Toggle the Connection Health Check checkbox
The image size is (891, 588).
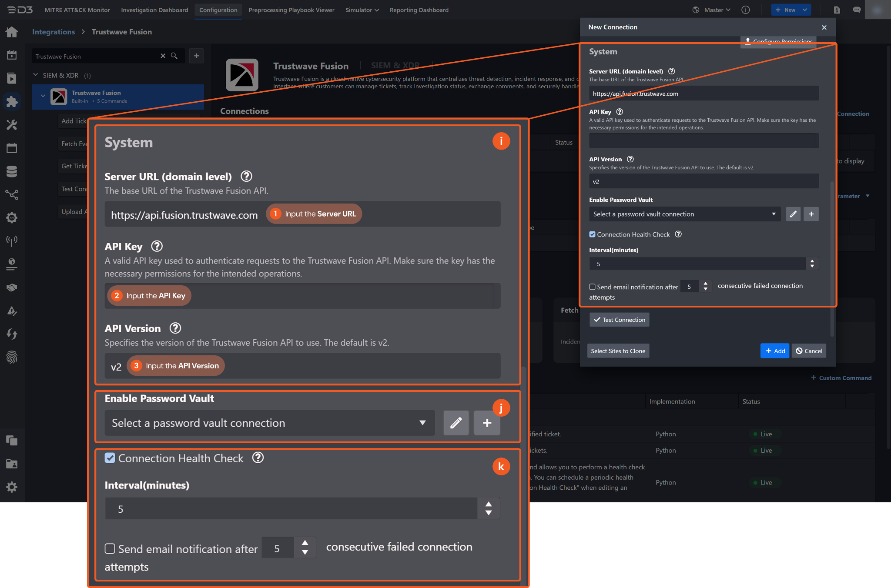tap(592, 234)
